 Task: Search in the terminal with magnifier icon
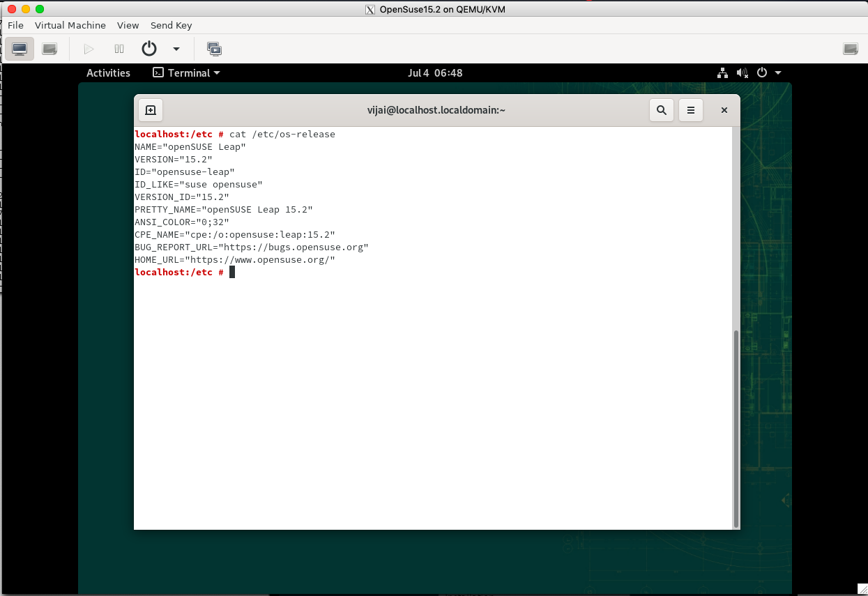tap(662, 110)
